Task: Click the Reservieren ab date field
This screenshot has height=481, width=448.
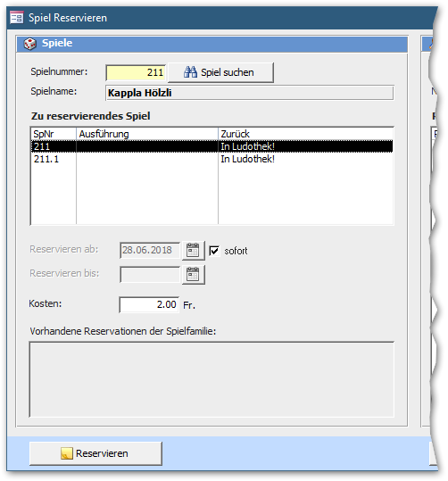Action: pyautogui.click(x=150, y=250)
